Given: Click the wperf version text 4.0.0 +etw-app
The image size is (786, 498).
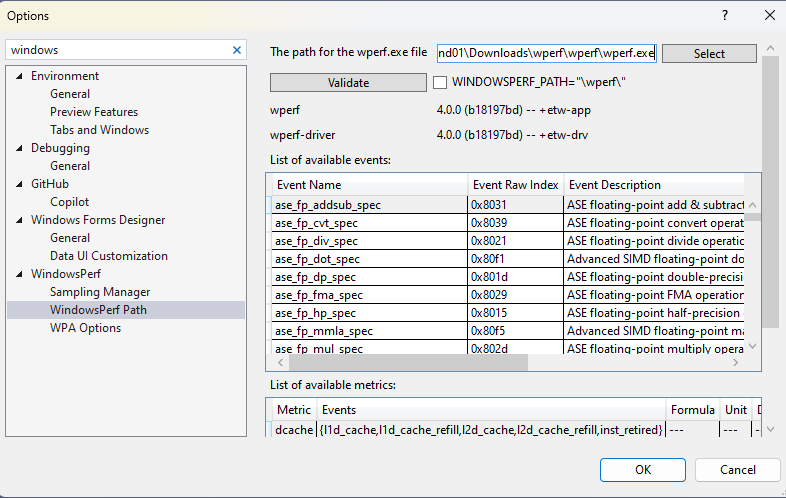Looking at the screenshot, I should pos(514,110).
